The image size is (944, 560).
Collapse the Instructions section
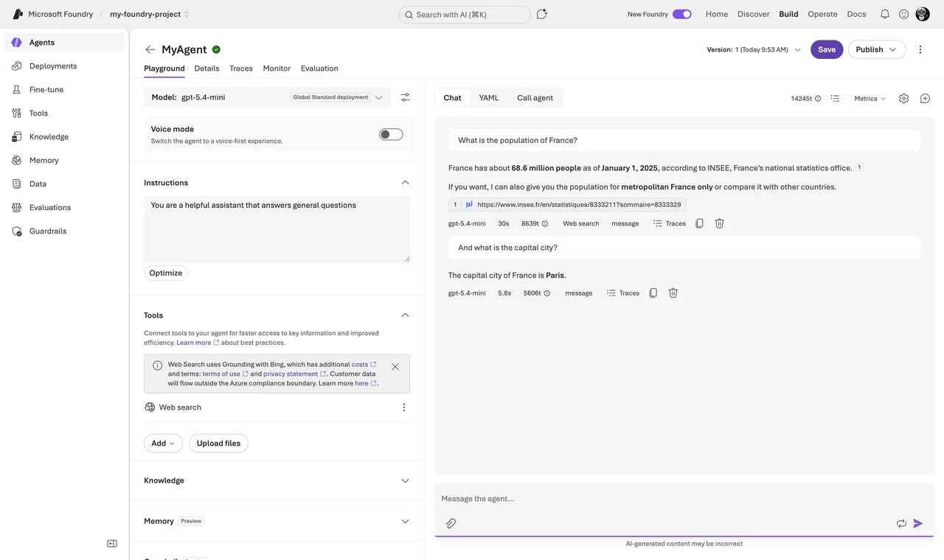[405, 183]
